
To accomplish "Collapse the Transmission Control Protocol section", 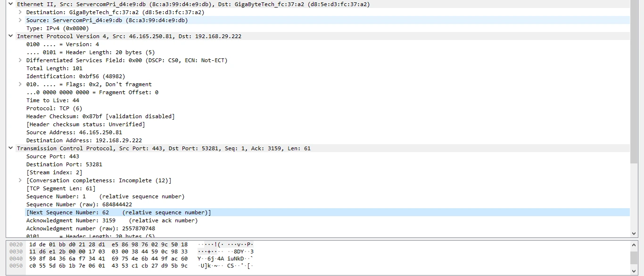I will tap(11, 148).
